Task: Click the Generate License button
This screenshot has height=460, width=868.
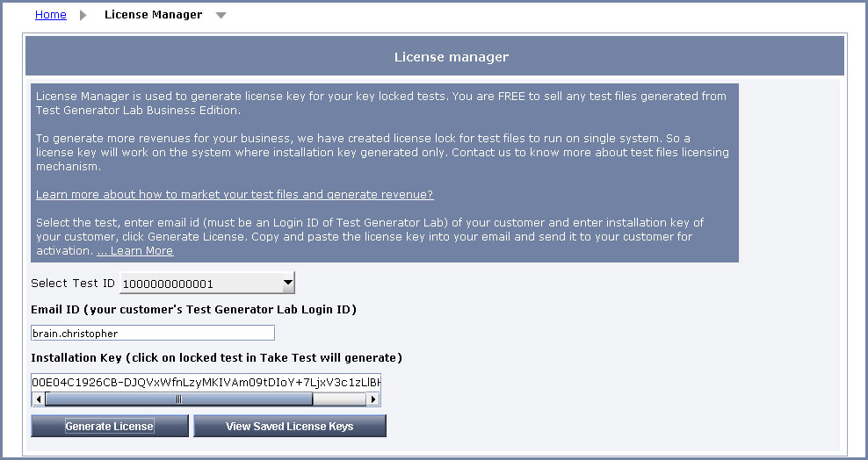Action: (110, 427)
